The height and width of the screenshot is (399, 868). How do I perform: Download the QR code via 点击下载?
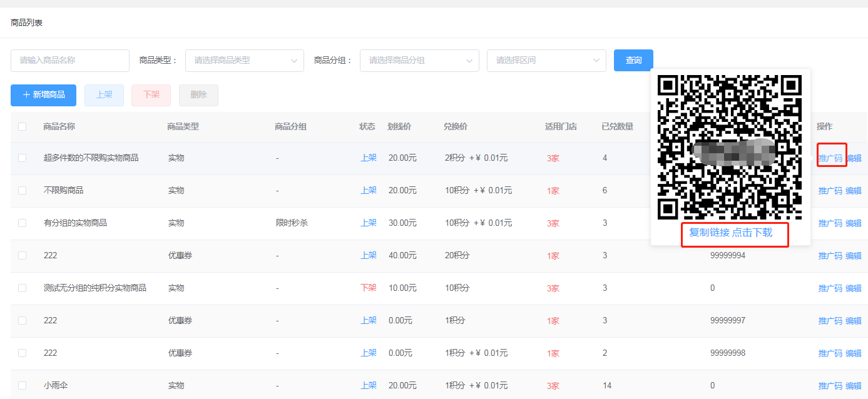click(x=752, y=233)
